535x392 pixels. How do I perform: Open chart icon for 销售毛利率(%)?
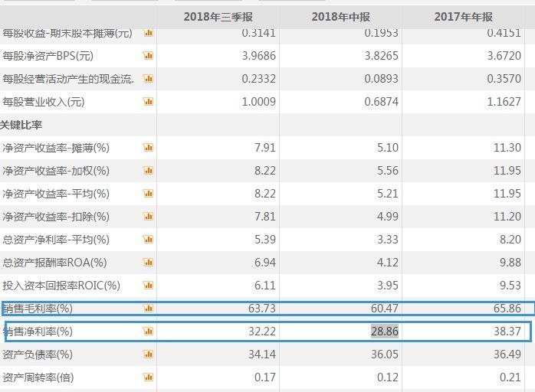[148, 309]
